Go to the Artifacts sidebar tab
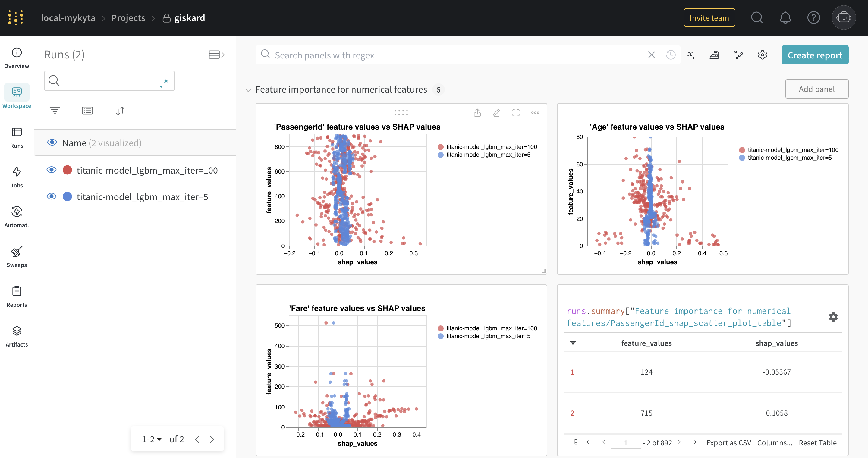This screenshot has width=868, height=458. pos(17,336)
